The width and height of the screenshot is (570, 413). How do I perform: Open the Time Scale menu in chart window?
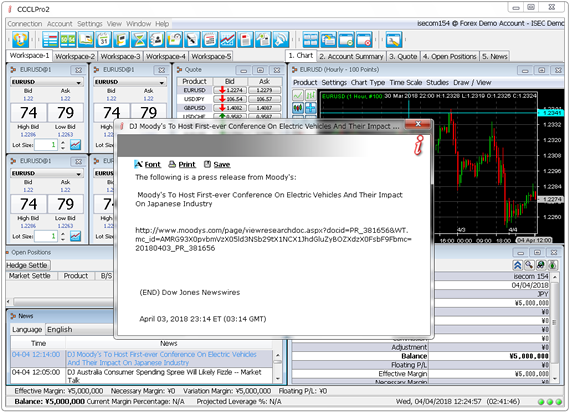click(x=406, y=83)
